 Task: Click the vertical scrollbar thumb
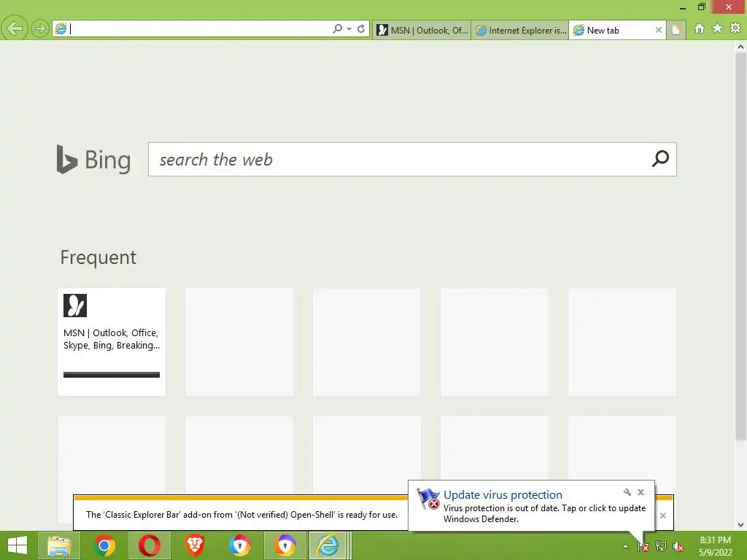pos(740,246)
